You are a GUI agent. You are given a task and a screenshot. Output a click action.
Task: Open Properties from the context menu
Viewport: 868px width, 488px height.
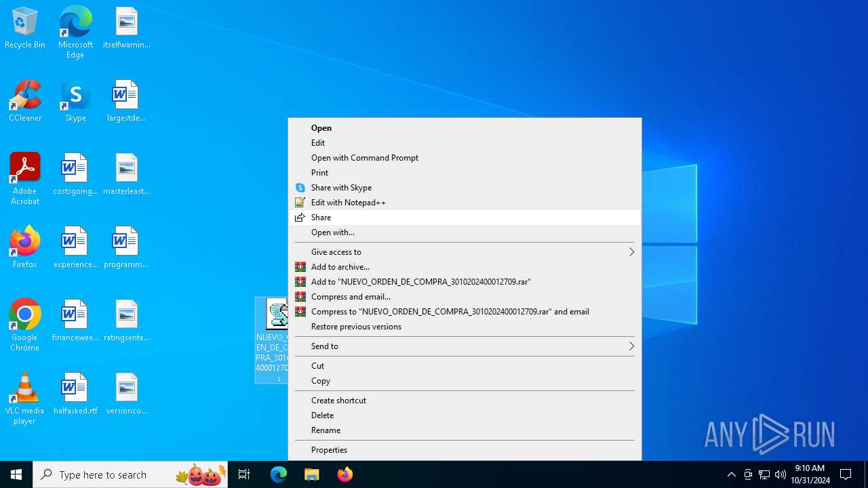click(465, 450)
